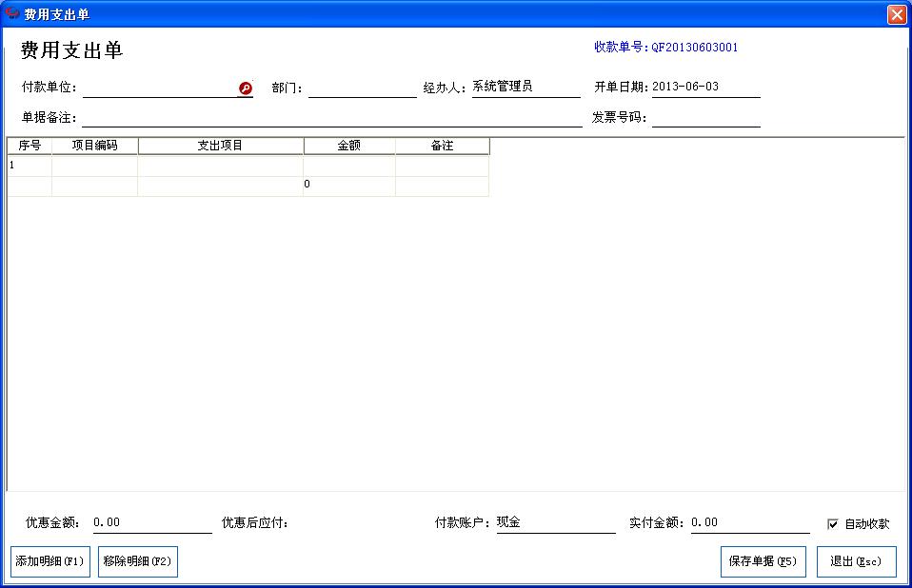Click the 金额 column header in the grid
The width and height of the screenshot is (912, 588).
click(x=348, y=145)
